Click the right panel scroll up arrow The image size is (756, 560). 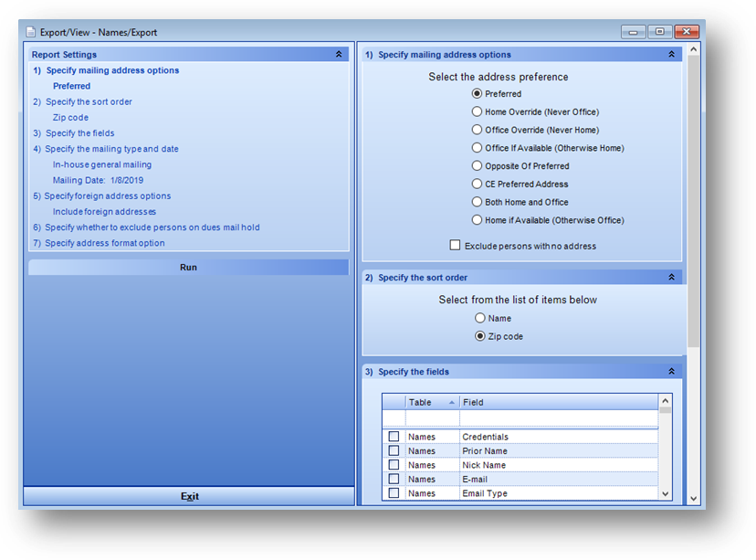pyautogui.click(x=693, y=49)
